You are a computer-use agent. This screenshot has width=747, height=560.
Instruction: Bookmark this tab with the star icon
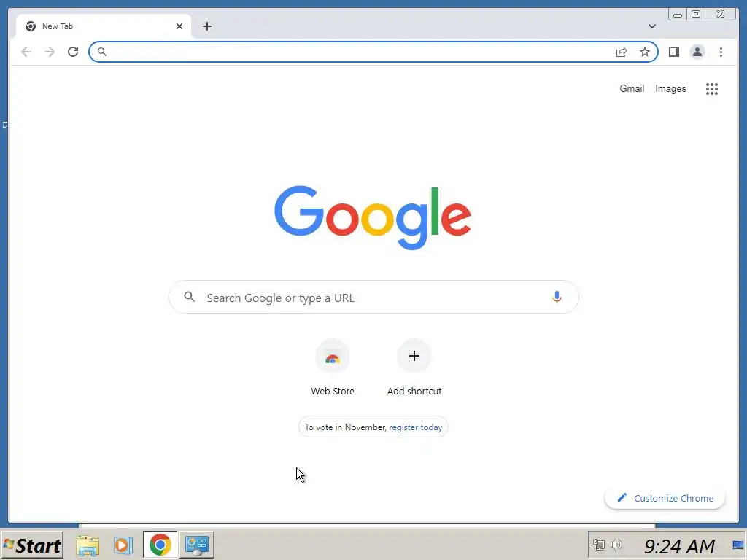[x=645, y=52]
